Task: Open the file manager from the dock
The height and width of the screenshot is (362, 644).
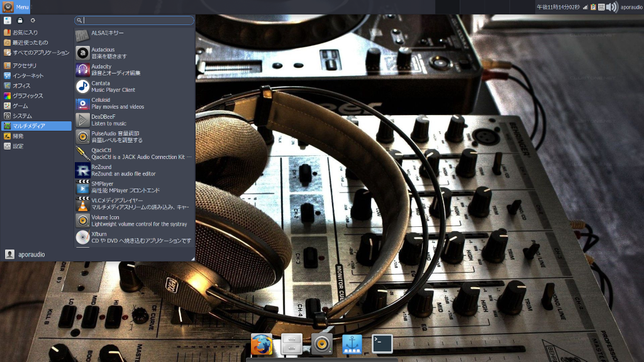Action: pyautogui.click(x=292, y=344)
